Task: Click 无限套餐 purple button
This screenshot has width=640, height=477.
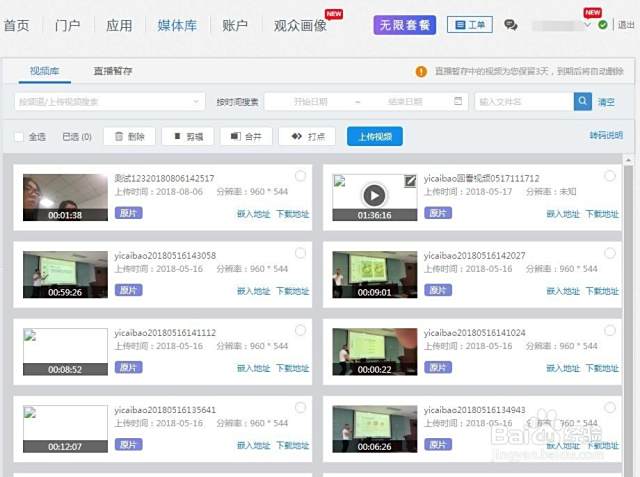Action: coord(404,25)
